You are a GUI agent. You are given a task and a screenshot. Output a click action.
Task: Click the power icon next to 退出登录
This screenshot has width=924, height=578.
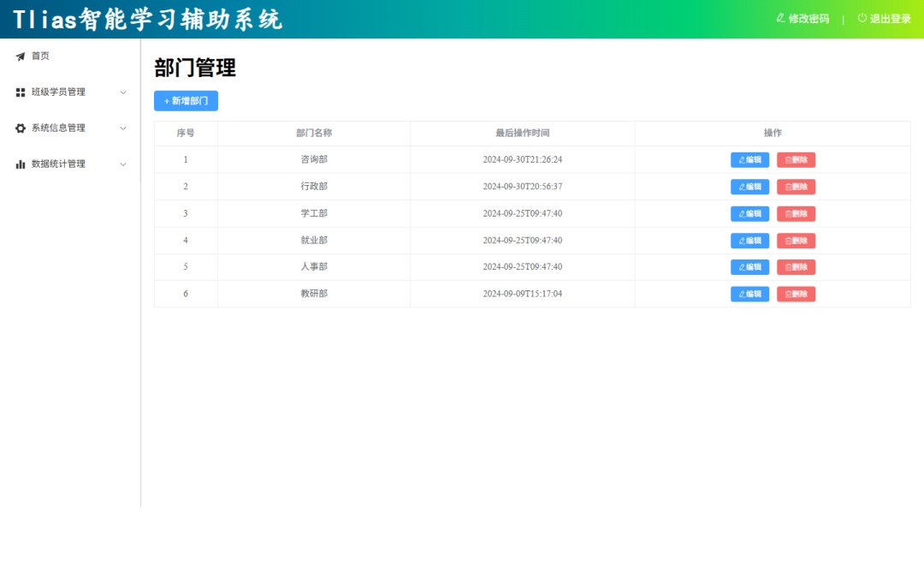(x=862, y=18)
